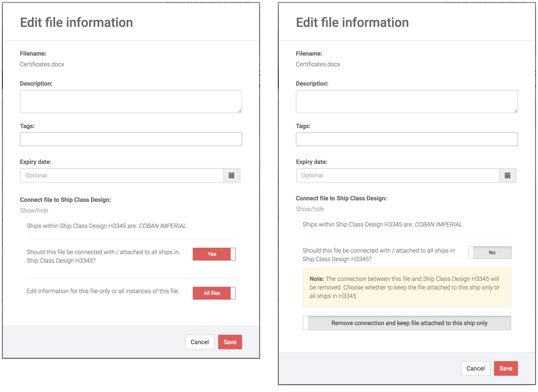This screenshot has height=392, width=538.
Task: Click Cancel in the right dialog
Action: point(475,368)
